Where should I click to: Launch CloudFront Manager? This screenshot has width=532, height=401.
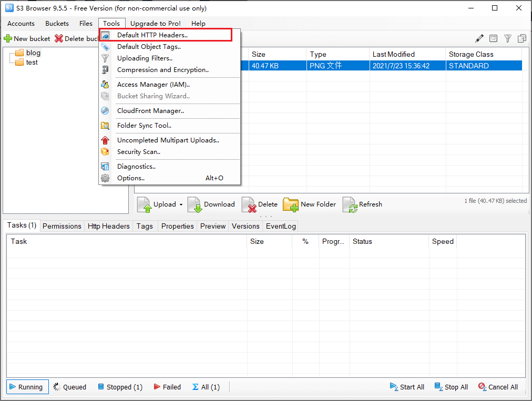tap(170, 110)
